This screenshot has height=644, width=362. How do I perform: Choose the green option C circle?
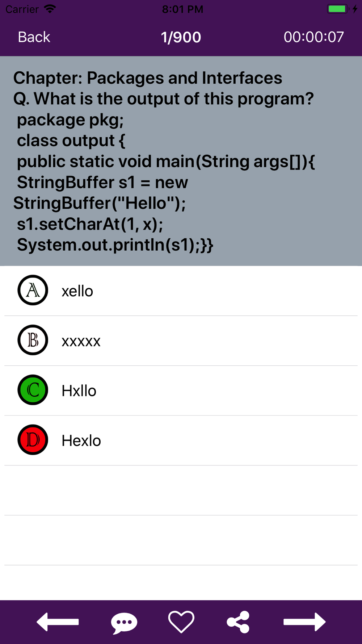(x=33, y=390)
